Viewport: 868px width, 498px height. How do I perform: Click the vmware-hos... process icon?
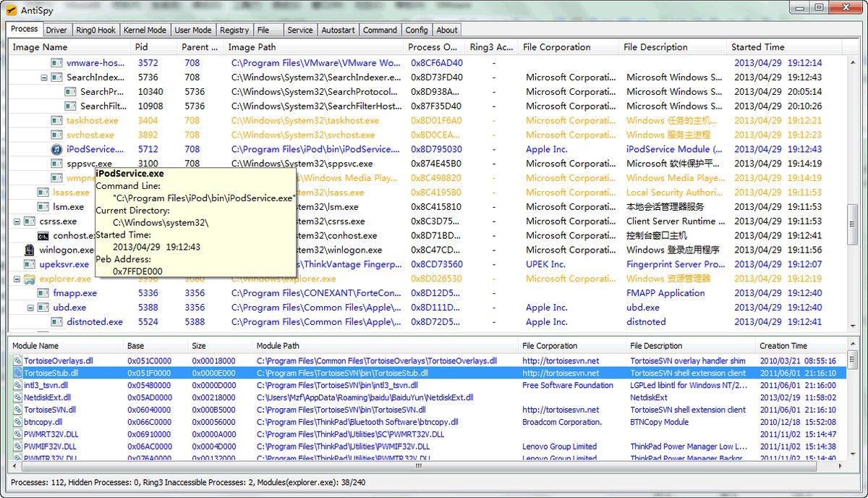click(x=57, y=63)
